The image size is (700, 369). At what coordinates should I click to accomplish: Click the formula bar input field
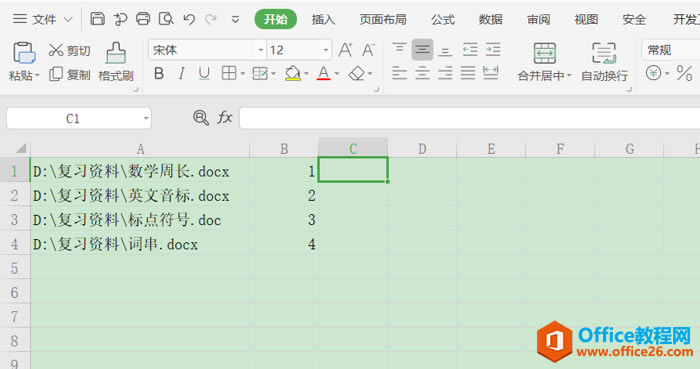[470, 118]
